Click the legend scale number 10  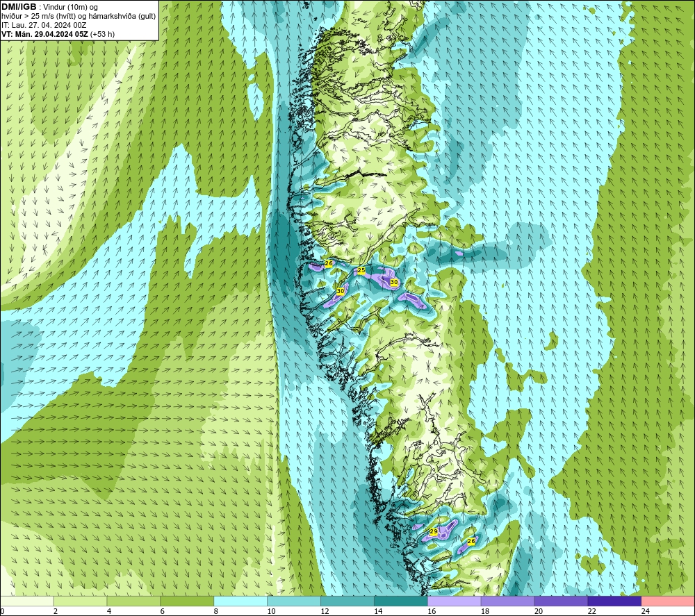[x=271, y=611]
